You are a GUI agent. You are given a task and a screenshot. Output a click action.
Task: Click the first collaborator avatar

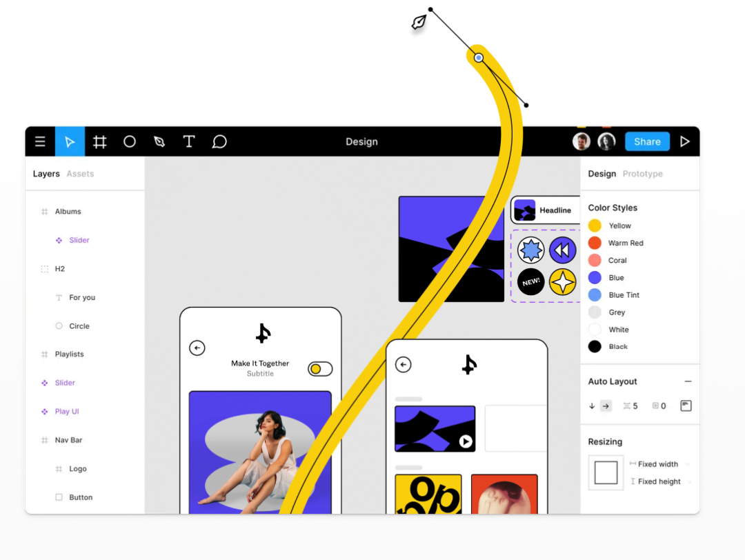click(581, 141)
